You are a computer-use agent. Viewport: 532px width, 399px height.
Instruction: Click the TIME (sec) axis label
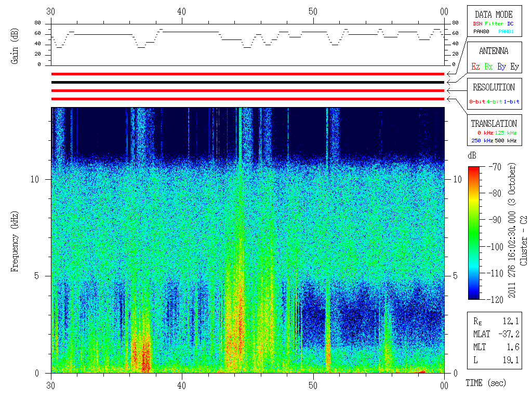click(x=486, y=383)
